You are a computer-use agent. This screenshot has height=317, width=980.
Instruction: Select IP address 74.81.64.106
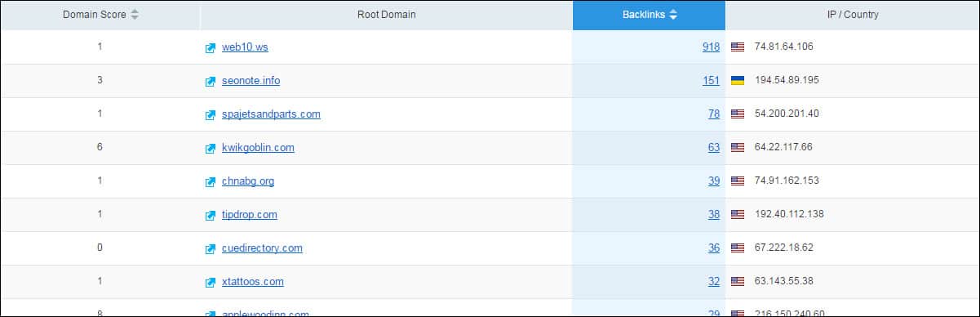pos(784,47)
